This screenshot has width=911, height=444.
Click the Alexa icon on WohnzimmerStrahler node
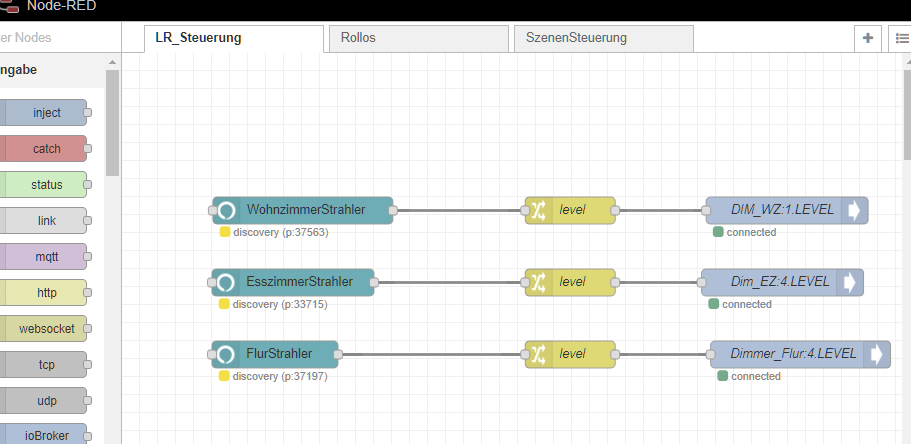[226, 210]
